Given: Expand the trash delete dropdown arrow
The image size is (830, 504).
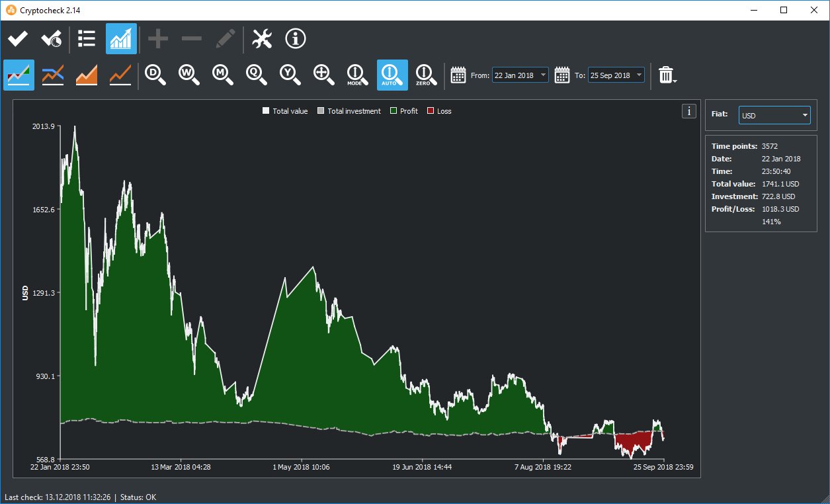Looking at the screenshot, I should (x=675, y=81).
